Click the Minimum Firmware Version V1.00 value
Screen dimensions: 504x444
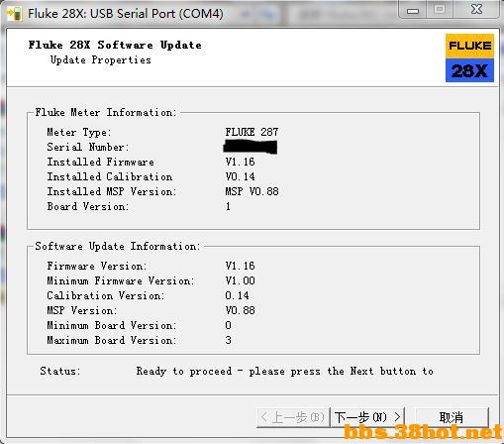[240, 280]
